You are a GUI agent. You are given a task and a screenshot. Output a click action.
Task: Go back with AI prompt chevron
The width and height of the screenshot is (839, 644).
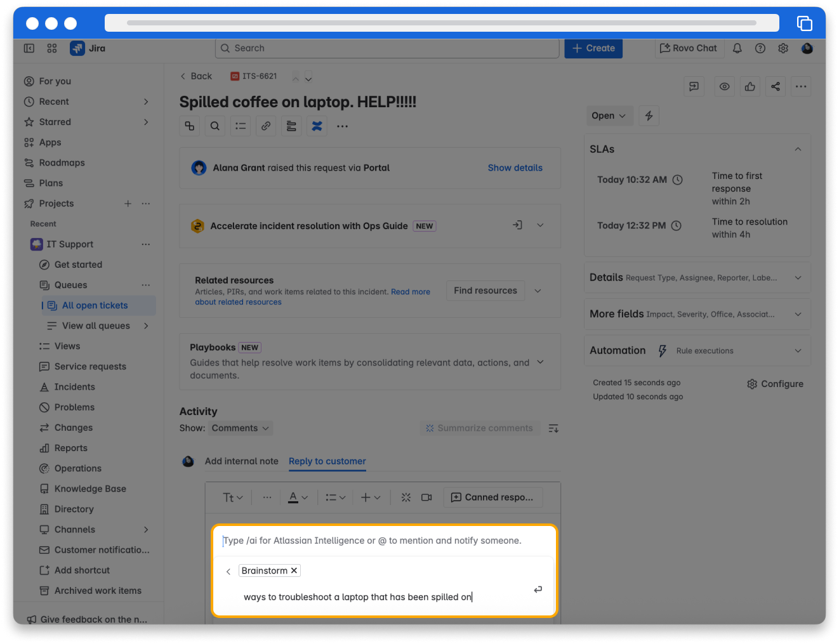click(228, 572)
